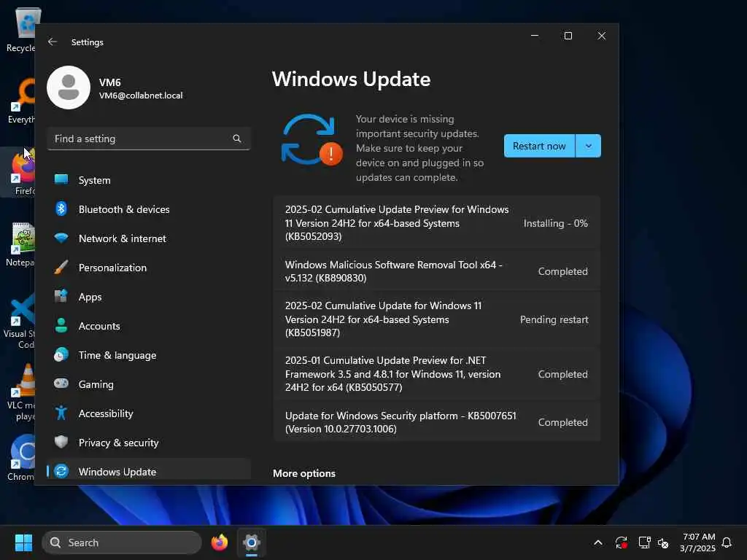Click the update restart tray icon
This screenshot has width=747, height=560.
pyautogui.click(x=622, y=542)
